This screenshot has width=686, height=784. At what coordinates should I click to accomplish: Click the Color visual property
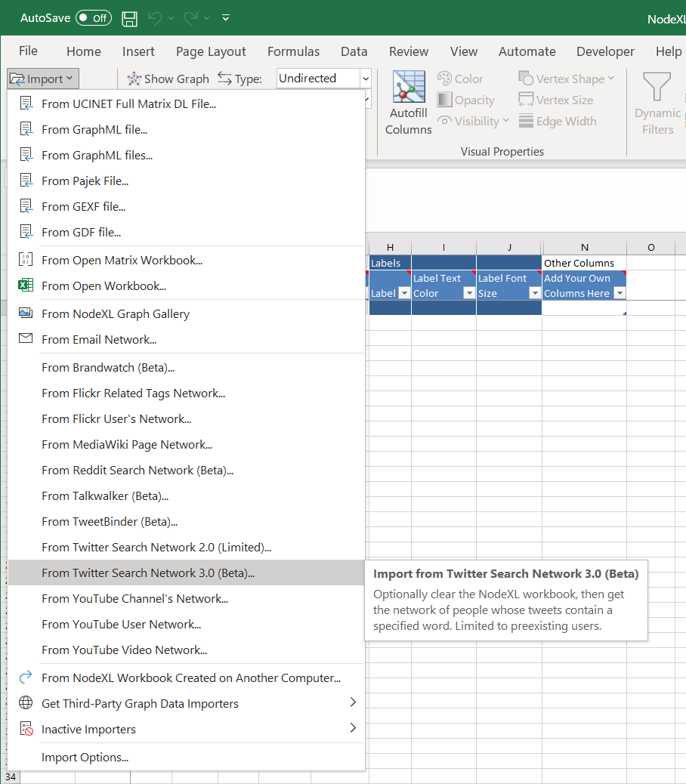[x=460, y=79]
